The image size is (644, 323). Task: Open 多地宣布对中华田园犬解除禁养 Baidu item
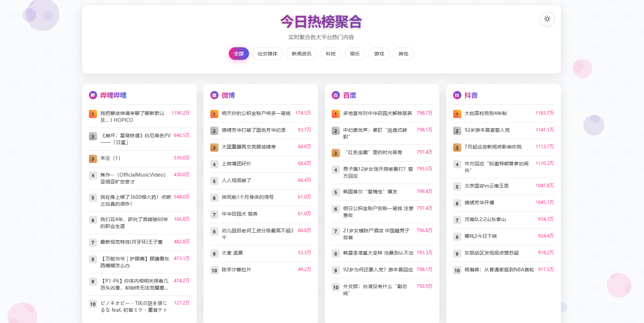coord(378,113)
